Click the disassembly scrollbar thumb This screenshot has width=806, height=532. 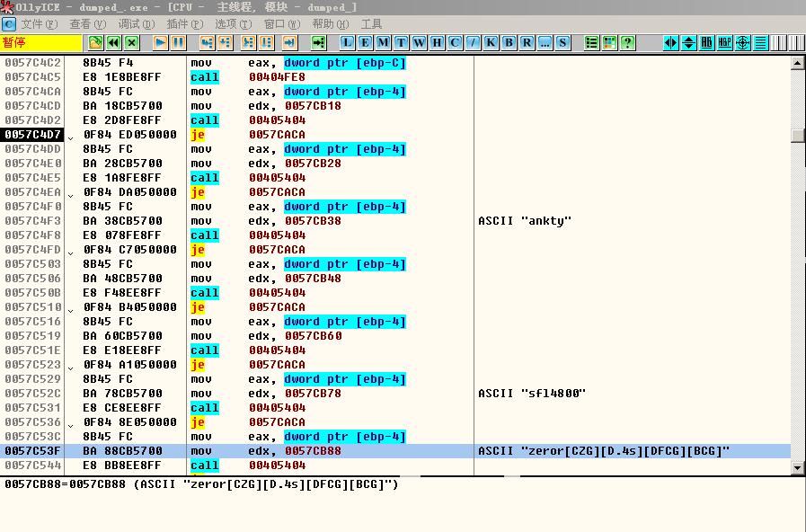click(797, 136)
